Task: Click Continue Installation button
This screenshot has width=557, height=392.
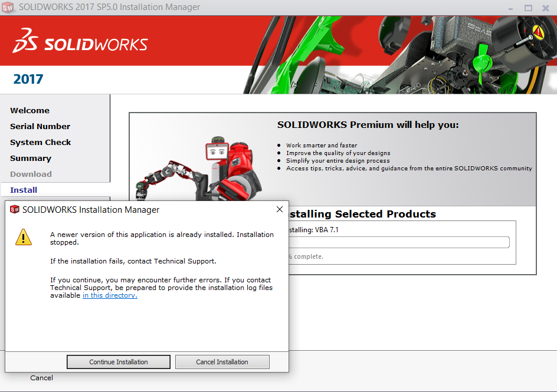Action: pos(118,362)
